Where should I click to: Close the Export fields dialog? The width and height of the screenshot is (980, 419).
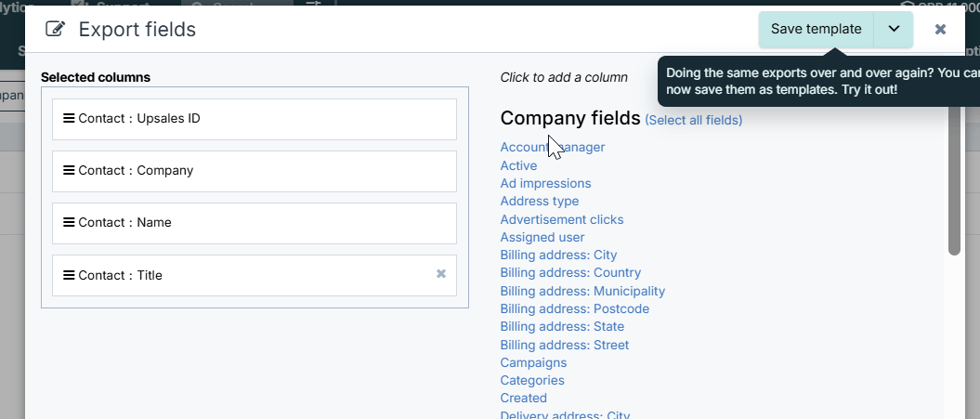tap(940, 30)
